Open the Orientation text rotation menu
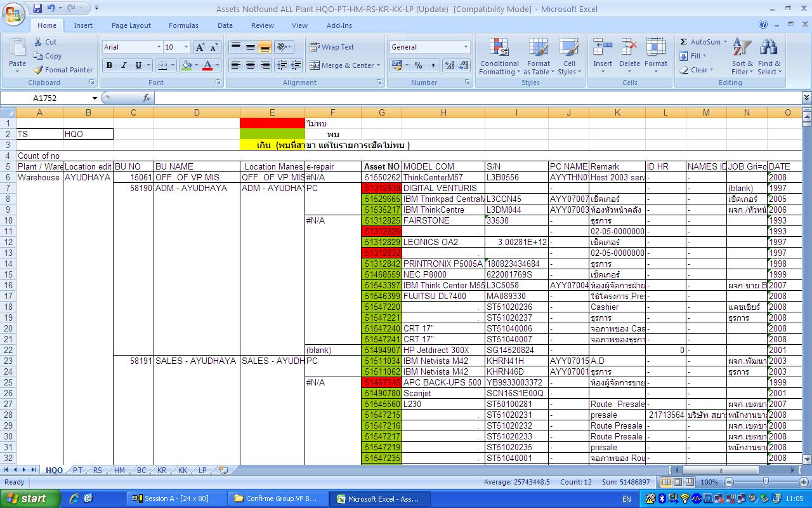This screenshot has height=508, width=812. click(x=284, y=47)
